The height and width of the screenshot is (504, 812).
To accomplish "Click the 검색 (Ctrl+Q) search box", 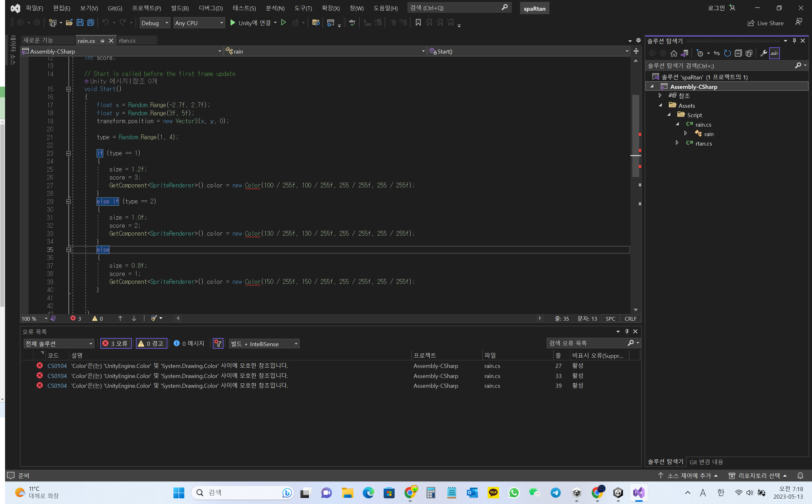I will [460, 8].
